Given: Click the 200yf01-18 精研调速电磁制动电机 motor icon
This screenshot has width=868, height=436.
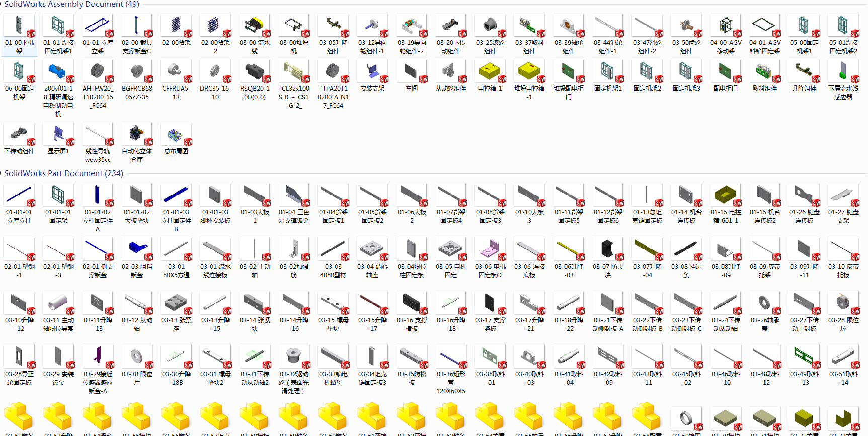Looking at the screenshot, I should (x=58, y=71).
